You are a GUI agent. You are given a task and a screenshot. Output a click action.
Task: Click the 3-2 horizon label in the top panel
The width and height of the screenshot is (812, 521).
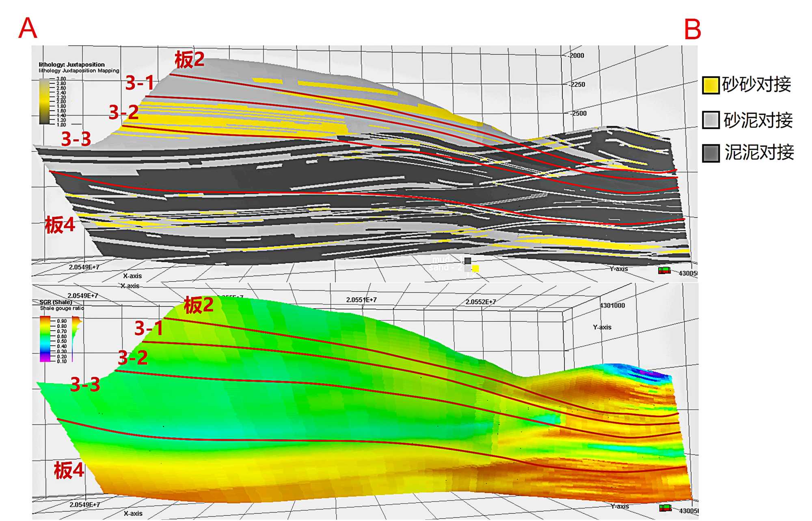point(123,112)
